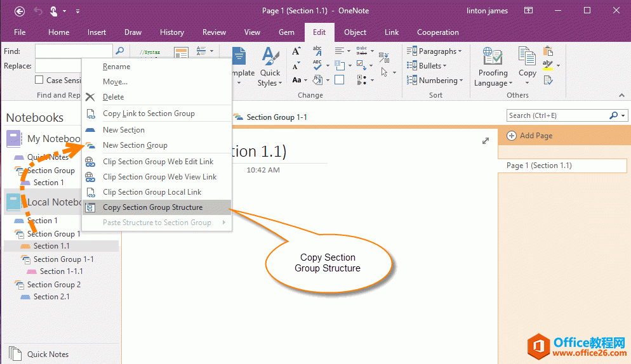
Task: Decrease font size with small A icon
Action: click(x=296, y=65)
